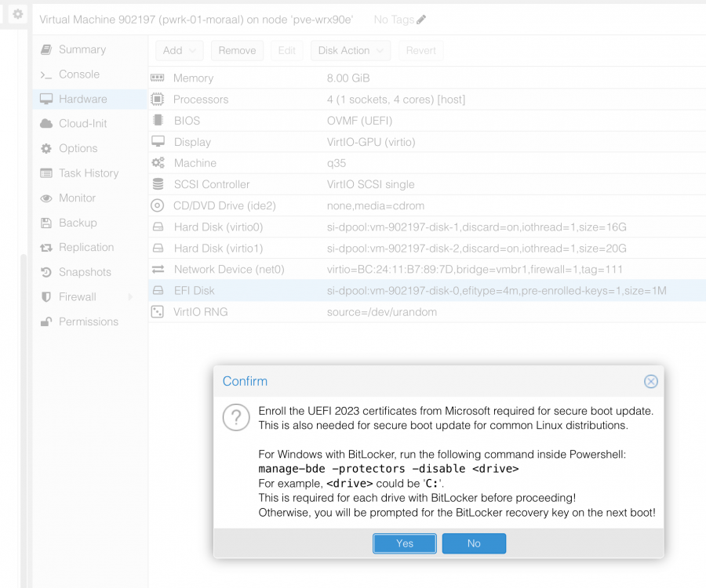Click the EFI Disk drive icon
706x588 pixels.
[x=158, y=291]
